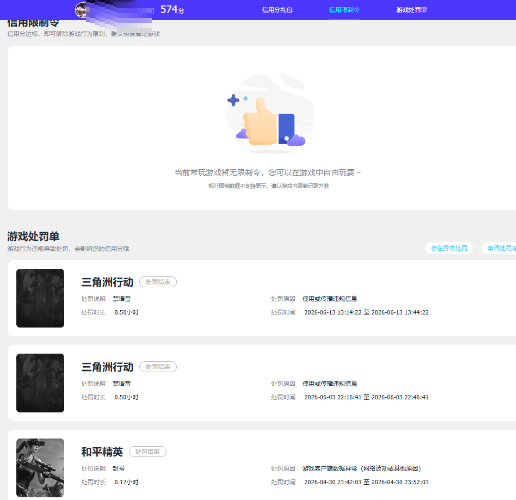
Task: Open the 三角洲行动 cover image dated 05-13
Action: click(40, 298)
